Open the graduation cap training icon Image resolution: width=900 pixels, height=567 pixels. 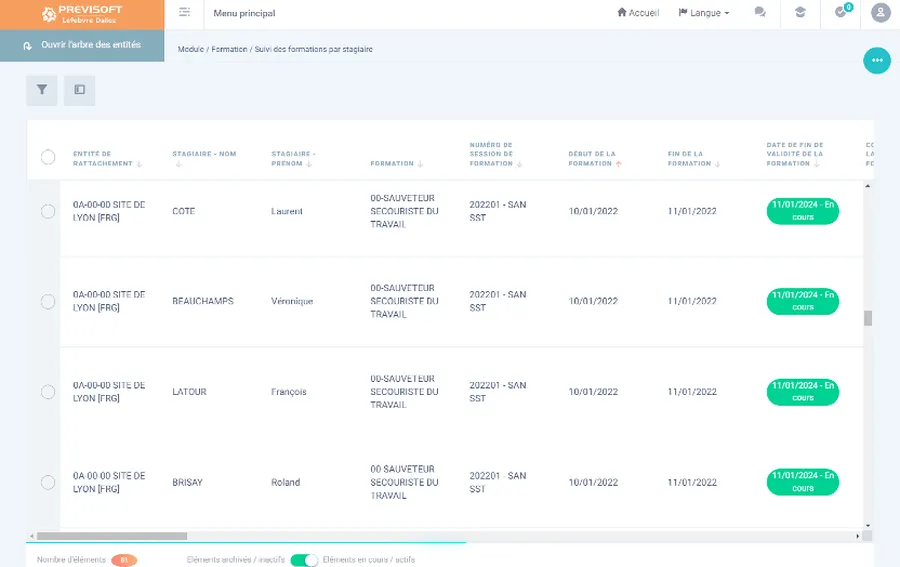[800, 12]
